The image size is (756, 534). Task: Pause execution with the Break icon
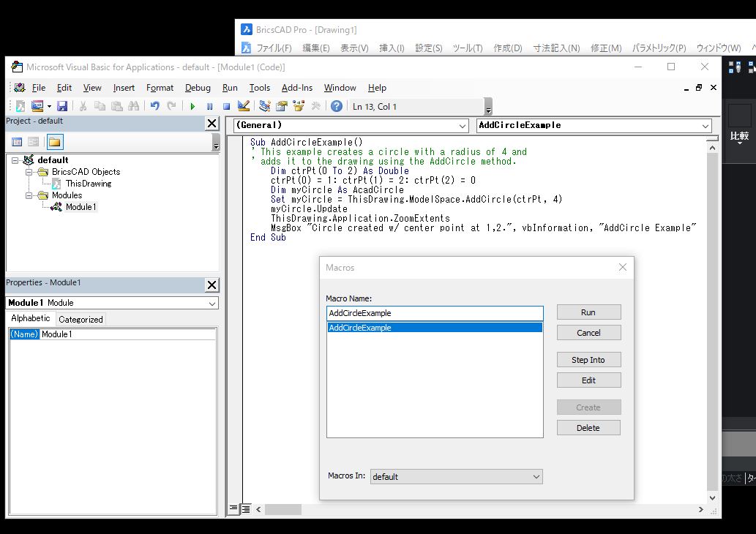[210, 105]
